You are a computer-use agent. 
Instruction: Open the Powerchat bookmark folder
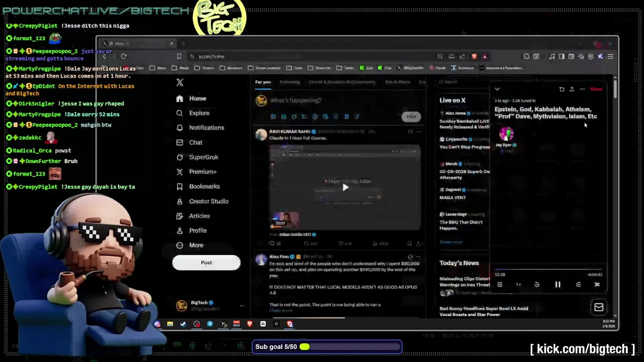[320, 68]
